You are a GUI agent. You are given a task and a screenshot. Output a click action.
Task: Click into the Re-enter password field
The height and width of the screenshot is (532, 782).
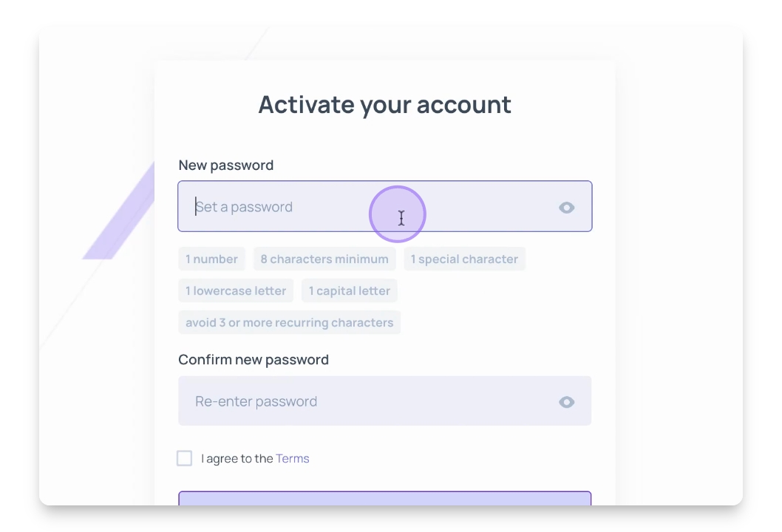pyautogui.click(x=370, y=401)
